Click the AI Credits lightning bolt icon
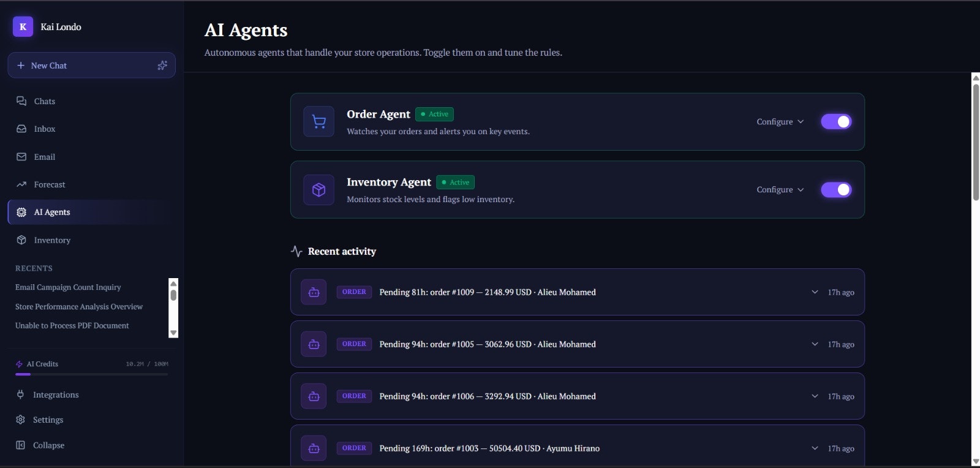This screenshot has height=468, width=980. tap(19, 364)
